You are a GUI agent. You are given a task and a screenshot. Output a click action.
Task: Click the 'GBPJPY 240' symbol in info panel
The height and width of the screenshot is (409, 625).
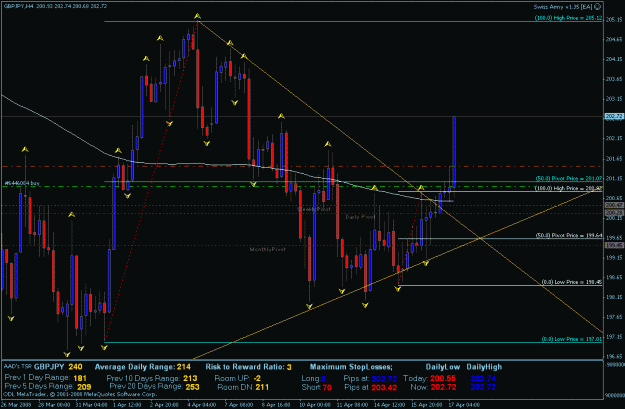point(58,367)
